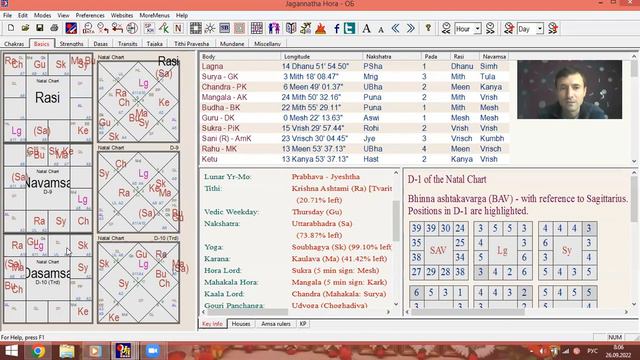This screenshot has width=640, height=360.
Task: Open the Preferences menu
Action: click(x=90, y=15)
